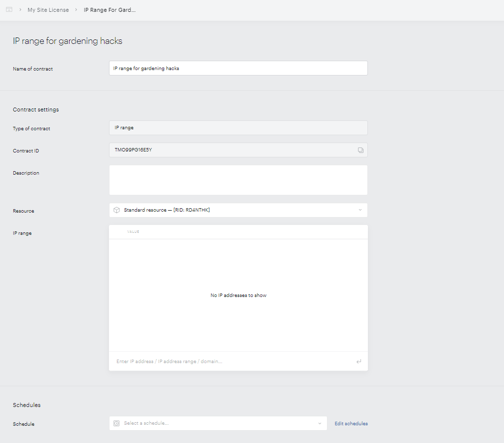Click the breadcrumb home panel icon
This screenshot has height=443, width=504.
[x=9, y=10]
